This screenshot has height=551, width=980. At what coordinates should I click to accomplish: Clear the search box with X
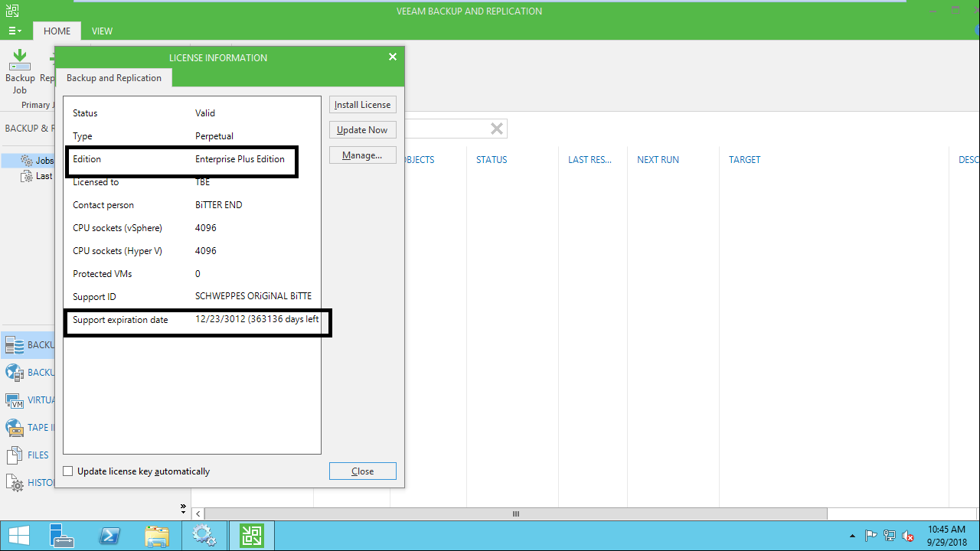(x=497, y=129)
